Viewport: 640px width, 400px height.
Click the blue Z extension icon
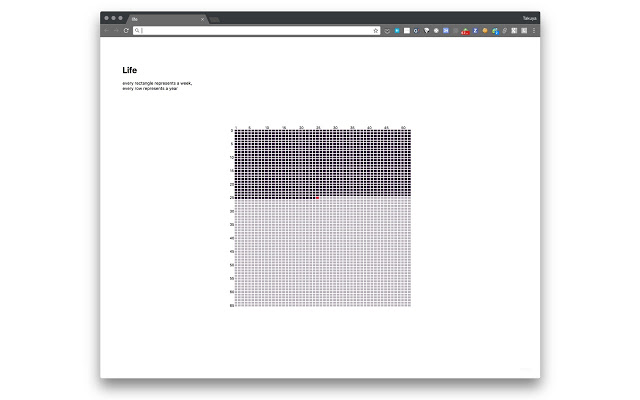[475, 31]
